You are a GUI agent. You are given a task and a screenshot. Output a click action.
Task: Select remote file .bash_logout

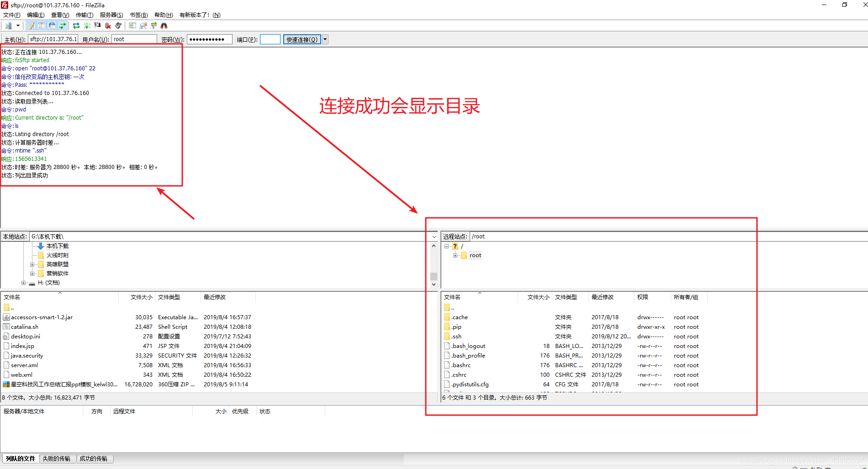(x=468, y=346)
